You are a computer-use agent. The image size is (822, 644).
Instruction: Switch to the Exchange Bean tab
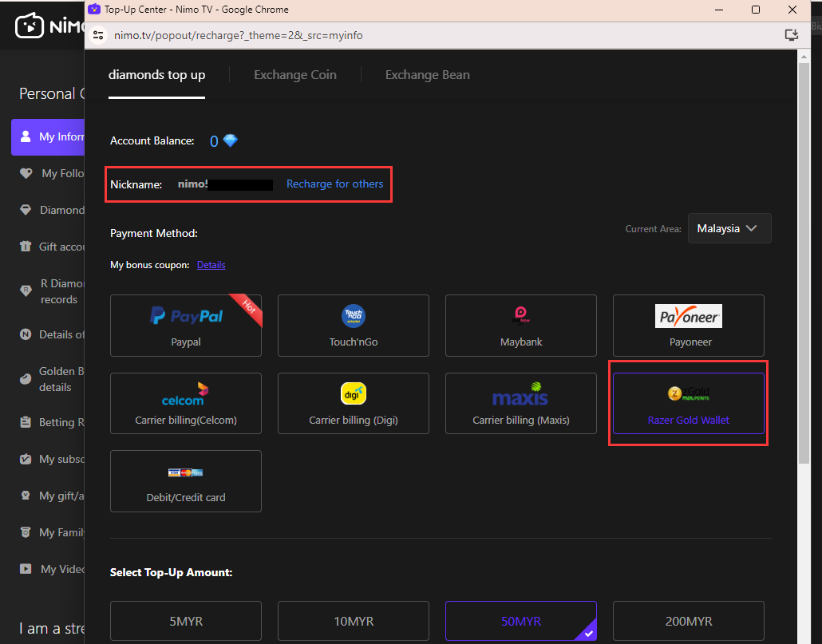[x=427, y=75]
